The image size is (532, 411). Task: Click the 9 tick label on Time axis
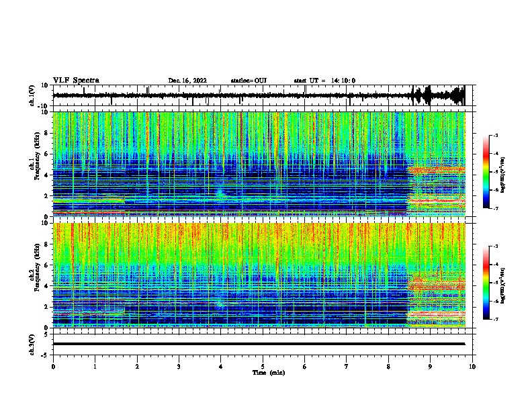(430, 367)
